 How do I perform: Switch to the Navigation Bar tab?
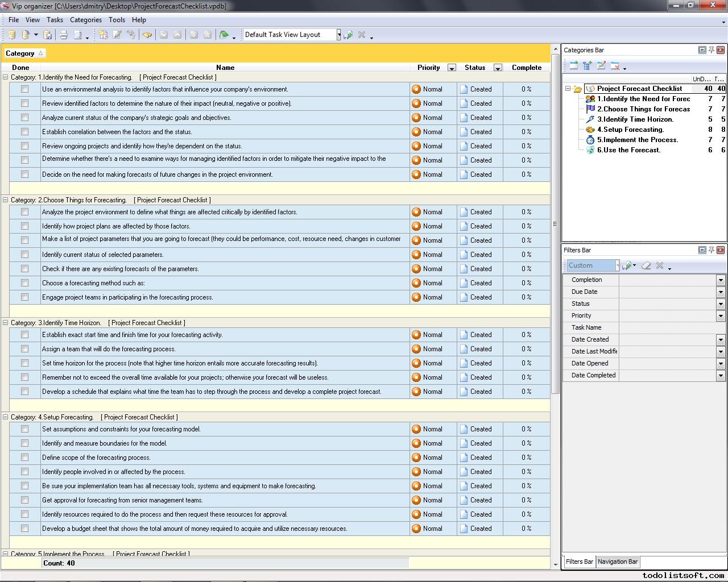[x=617, y=562]
